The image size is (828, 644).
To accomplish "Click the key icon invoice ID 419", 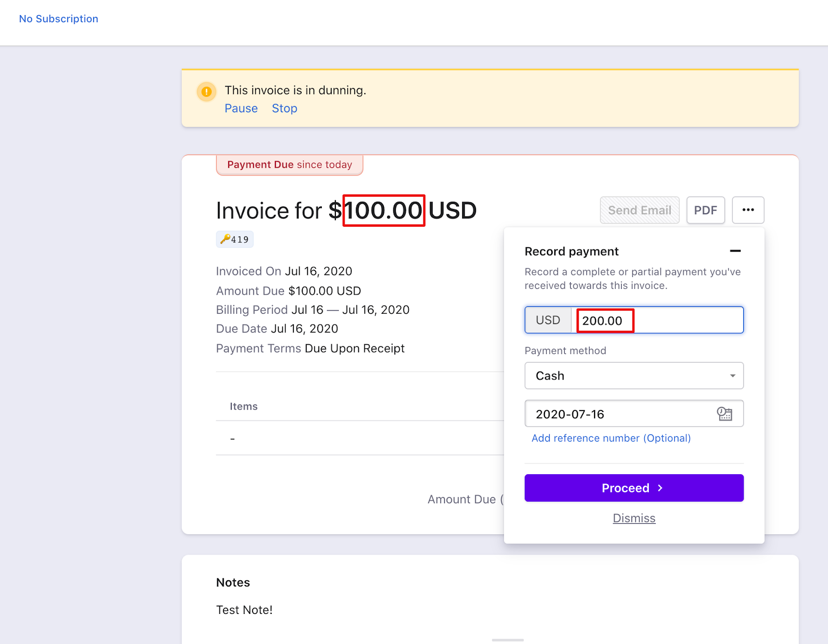I will pyautogui.click(x=235, y=239).
